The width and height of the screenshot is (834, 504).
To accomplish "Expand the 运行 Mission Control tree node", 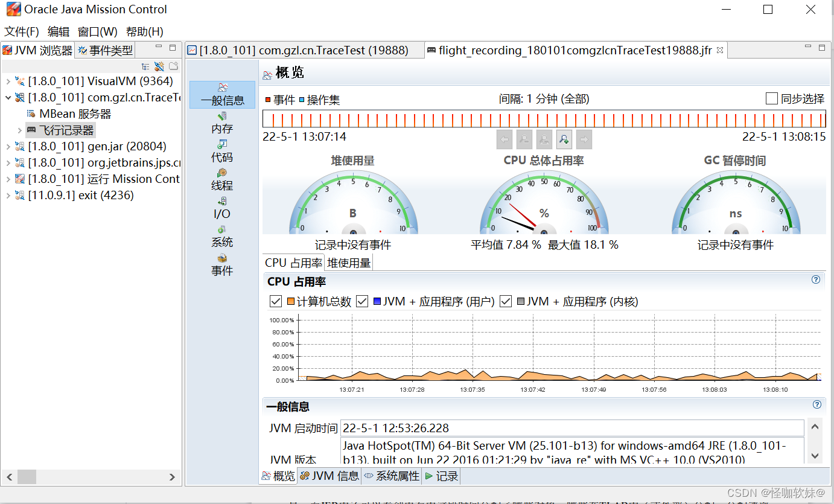I will pyautogui.click(x=7, y=179).
